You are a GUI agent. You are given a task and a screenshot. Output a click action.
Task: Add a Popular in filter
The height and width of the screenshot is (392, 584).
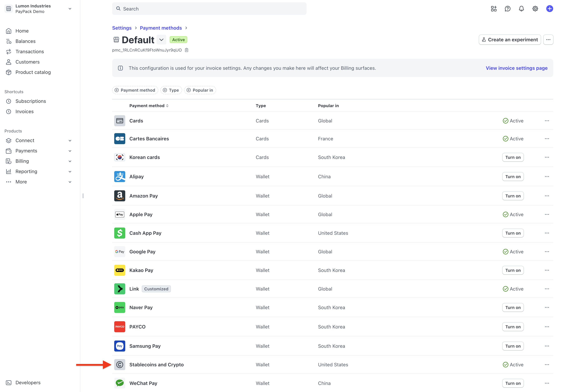[x=200, y=90]
